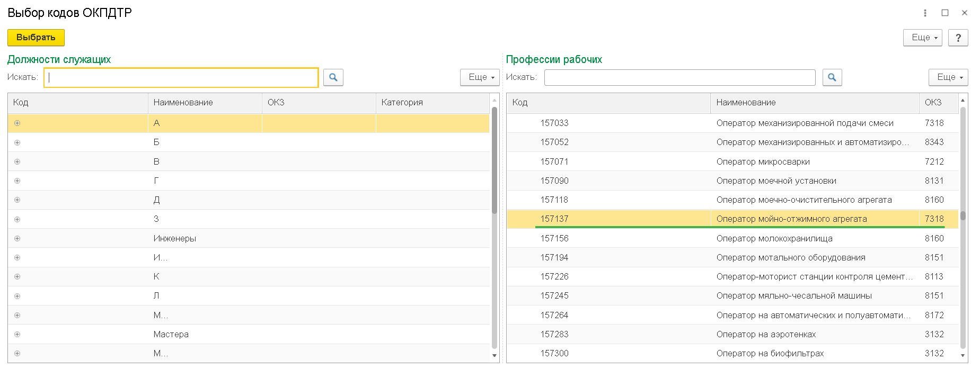Focus the Профессии рабочих search field
Viewport: 980px width, 369px height.
pyautogui.click(x=679, y=77)
